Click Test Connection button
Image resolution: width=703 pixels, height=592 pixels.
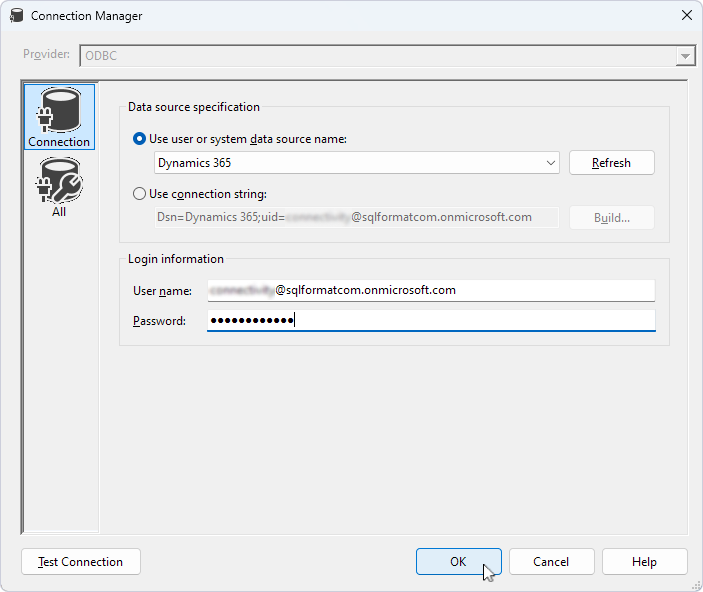[x=81, y=562]
